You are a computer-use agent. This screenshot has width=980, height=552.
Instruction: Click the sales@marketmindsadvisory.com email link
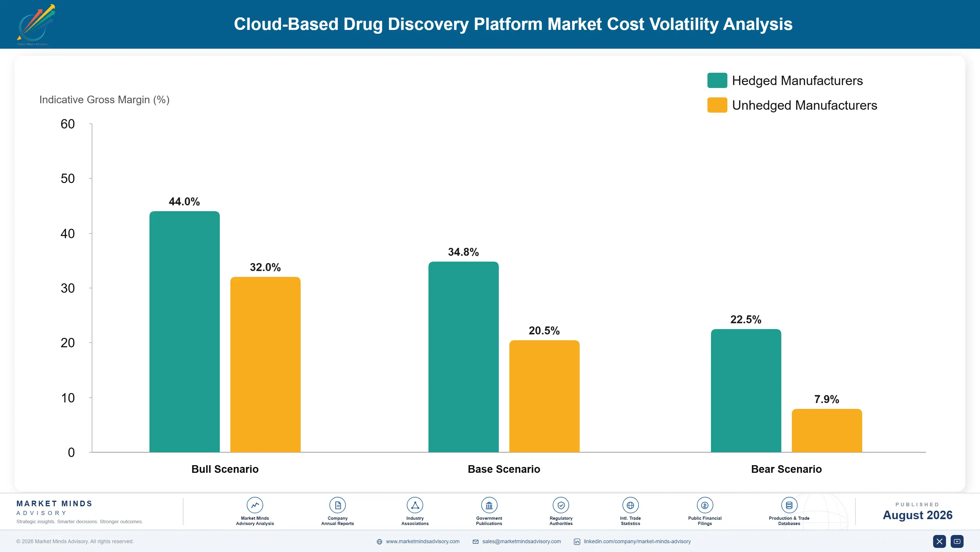coord(522,541)
